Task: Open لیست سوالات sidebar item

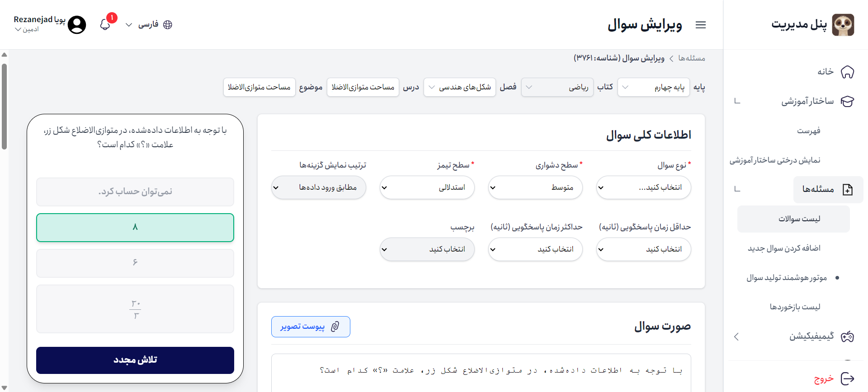Action: pyautogui.click(x=793, y=219)
